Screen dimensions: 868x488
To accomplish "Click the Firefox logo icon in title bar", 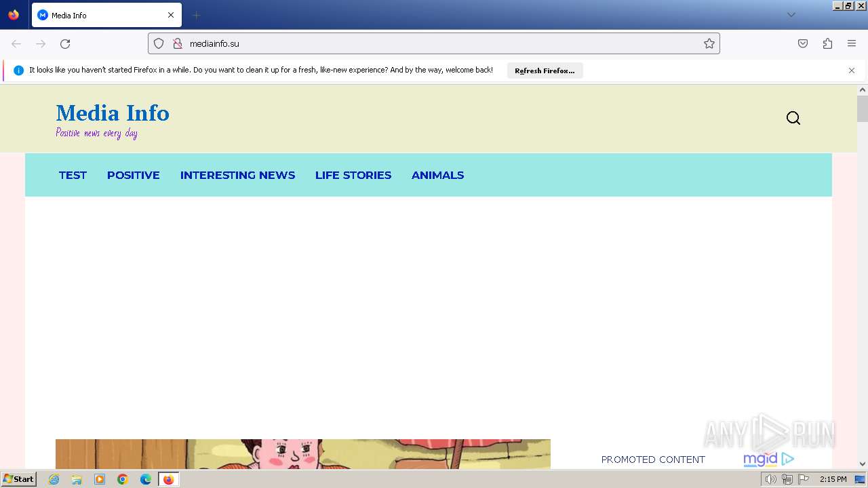I will click(x=14, y=15).
